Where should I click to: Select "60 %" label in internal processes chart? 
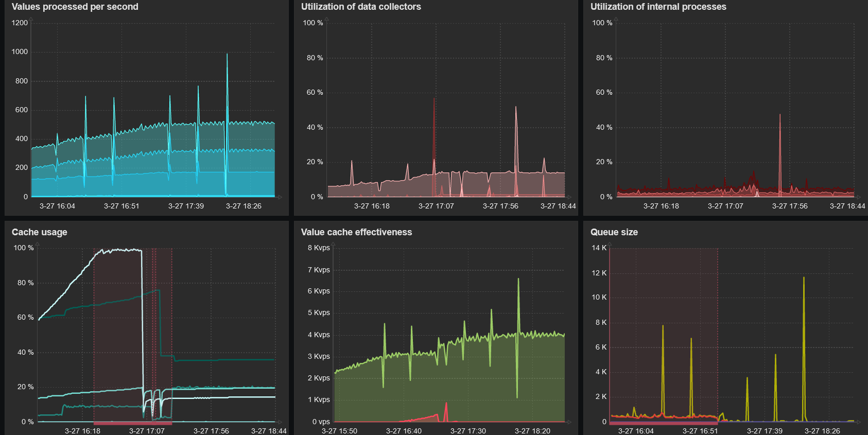[604, 92]
